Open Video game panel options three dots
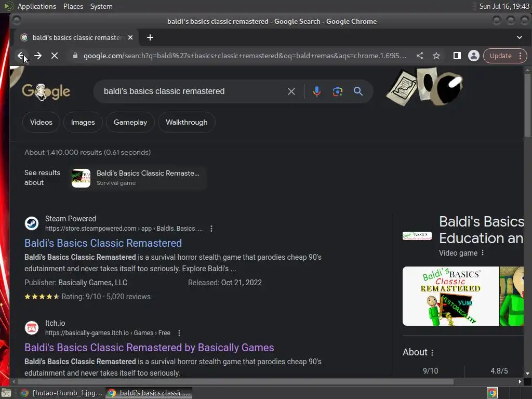Image resolution: width=532 pixels, height=399 pixels. [x=483, y=253]
